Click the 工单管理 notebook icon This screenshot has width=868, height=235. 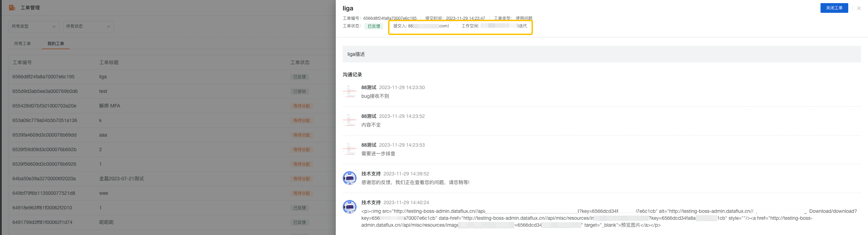[x=12, y=8]
